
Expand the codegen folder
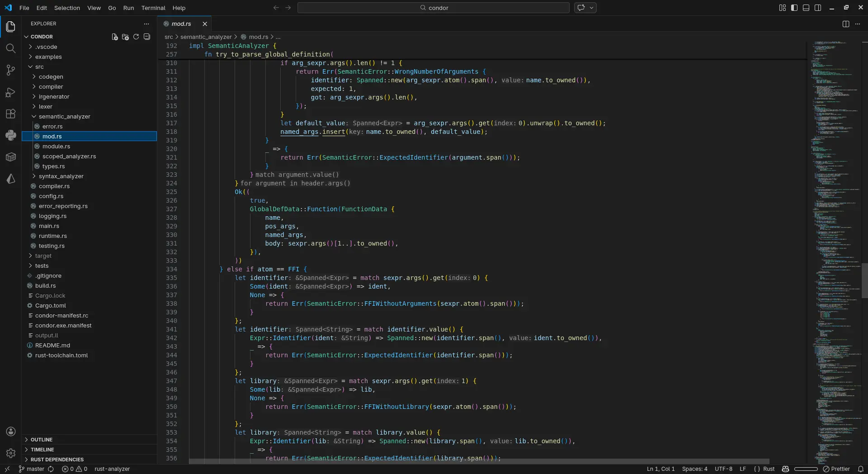point(51,77)
